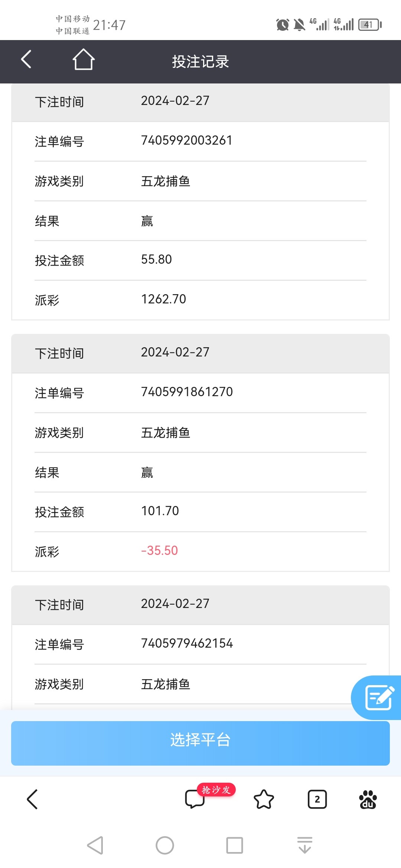Bookmark page with star icon
This screenshot has width=401, height=868.
264,799
